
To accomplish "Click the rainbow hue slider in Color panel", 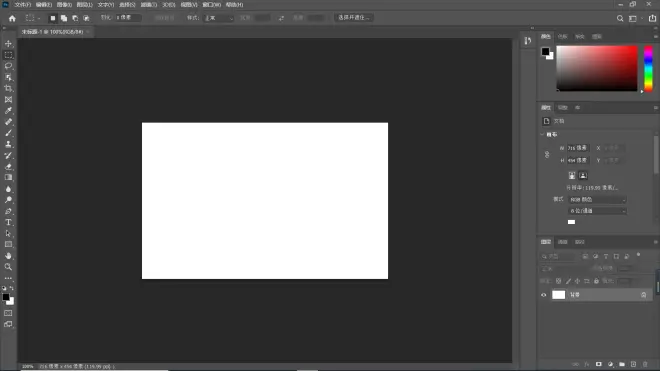I will pos(649,69).
